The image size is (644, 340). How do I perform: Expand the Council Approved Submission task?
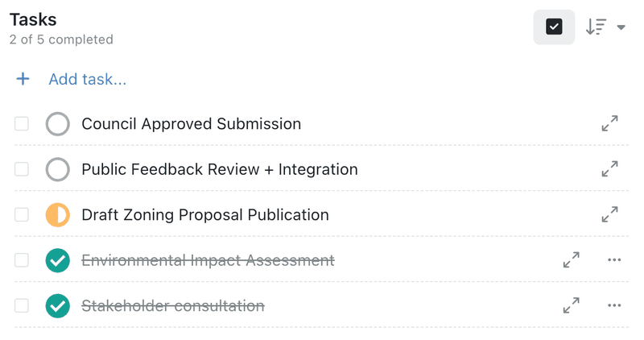click(609, 124)
